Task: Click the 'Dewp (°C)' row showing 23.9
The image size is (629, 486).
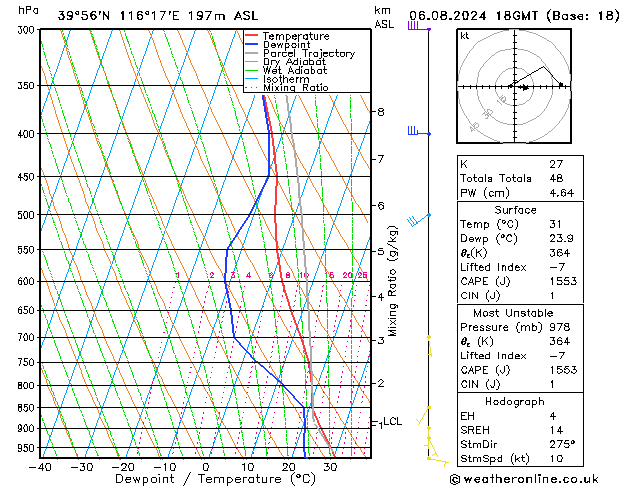Action: pos(520,239)
